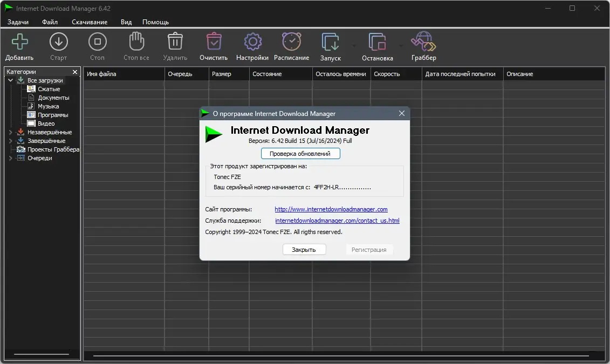
Task: Open the dropdown arrow next to Остановка
Action: click(x=401, y=46)
